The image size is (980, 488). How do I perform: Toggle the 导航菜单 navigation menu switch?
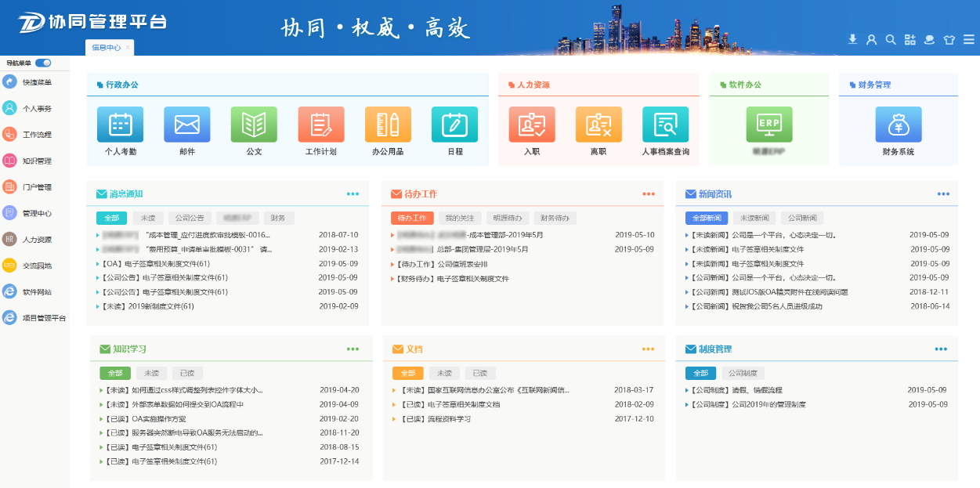(43, 63)
